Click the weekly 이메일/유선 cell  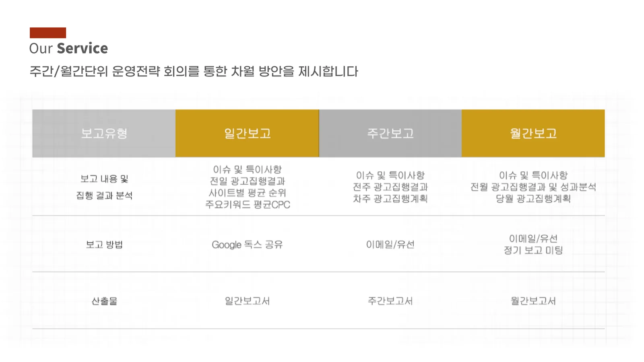(390, 245)
